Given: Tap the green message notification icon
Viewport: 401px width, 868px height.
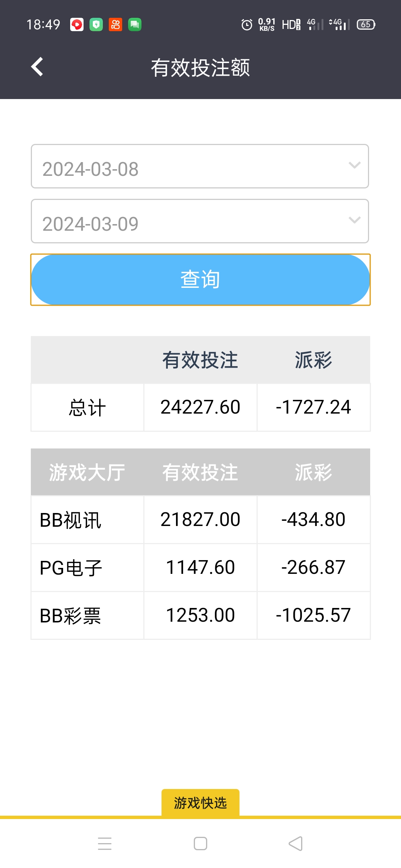Looking at the screenshot, I should pyautogui.click(x=135, y=24).
